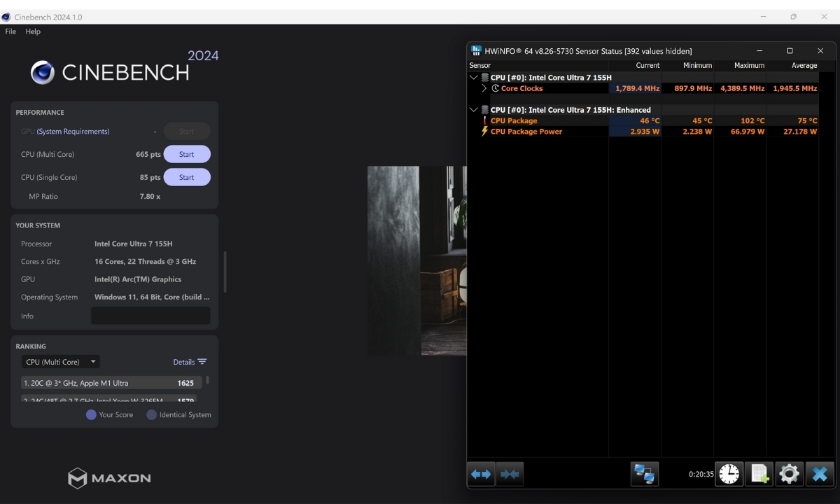Collapse the first CPU [#0] Intel Core Ultra group

474,78
